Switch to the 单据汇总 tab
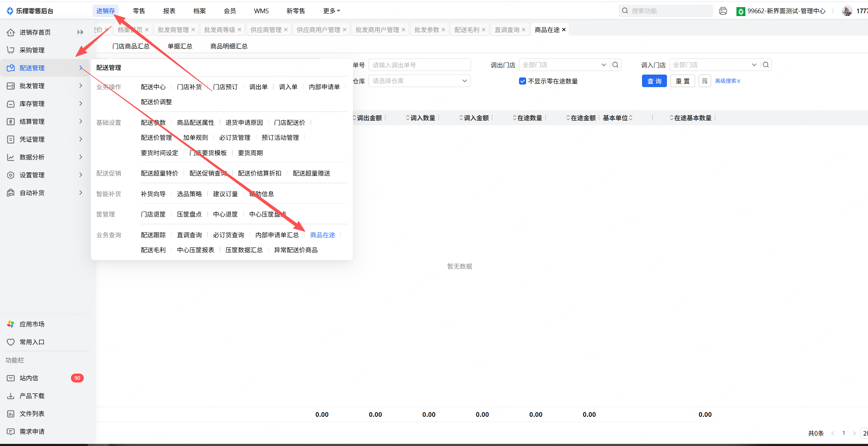 click(180, 46)
